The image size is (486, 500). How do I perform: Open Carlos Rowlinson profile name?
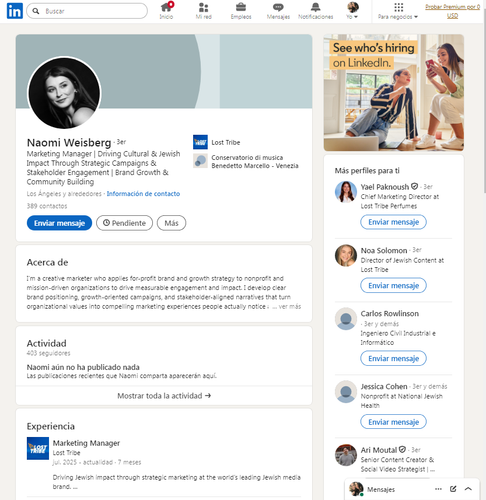coord(390,314)
